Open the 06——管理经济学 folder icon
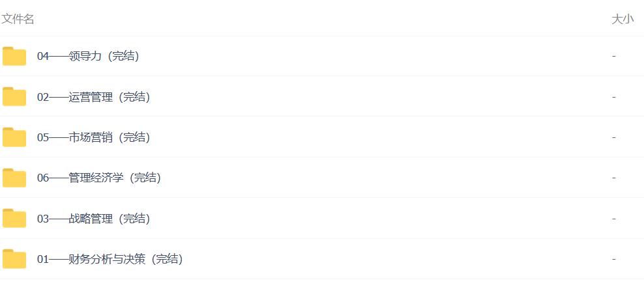The height and width of the screenshot is (300, 644). (x=14, y=178)
